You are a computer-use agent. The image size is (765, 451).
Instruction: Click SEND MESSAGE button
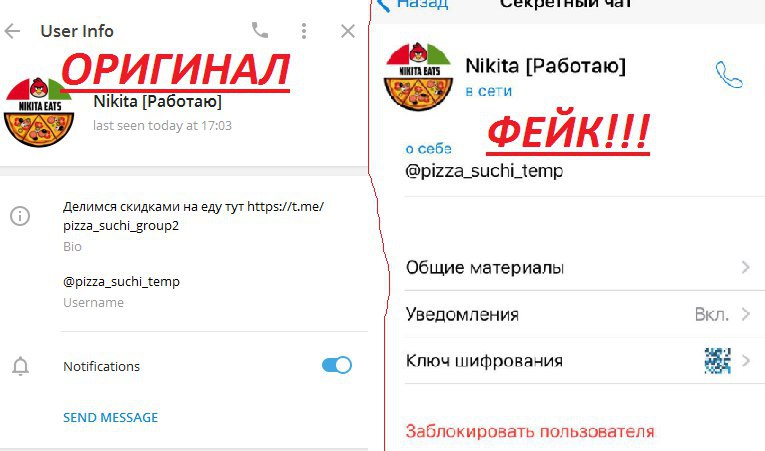click(x=111, y=417)
